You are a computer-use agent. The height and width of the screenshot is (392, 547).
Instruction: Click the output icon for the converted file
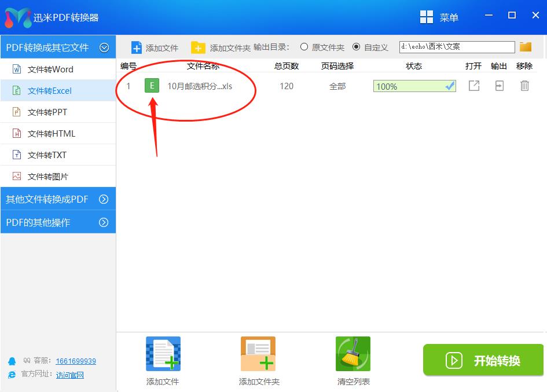click(499, 86)
